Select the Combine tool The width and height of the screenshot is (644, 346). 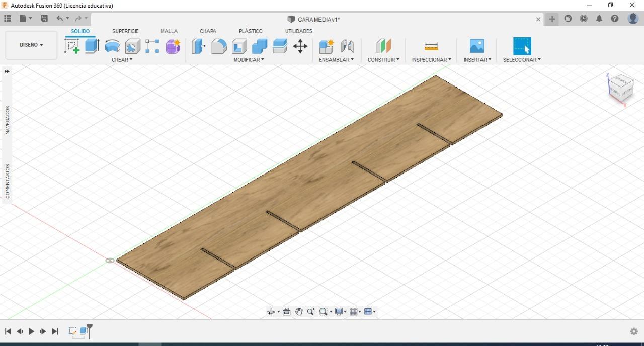pyautogui.click(x=260, y=46)
